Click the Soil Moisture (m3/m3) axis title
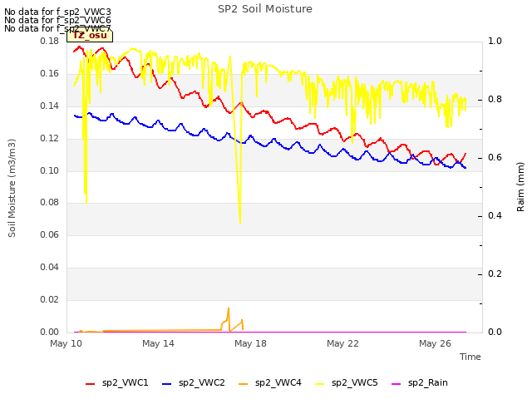This screenshot has height=399, width=532. coord(12,188)
